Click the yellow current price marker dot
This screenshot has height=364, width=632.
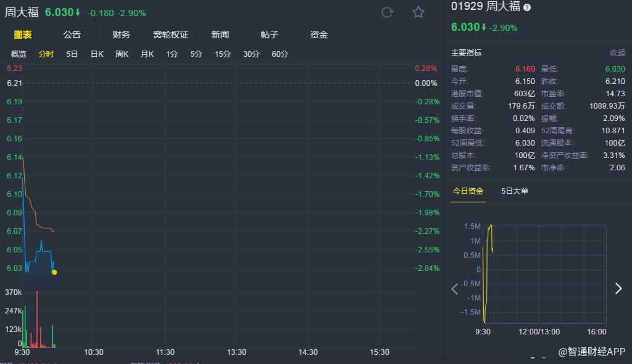54,272
